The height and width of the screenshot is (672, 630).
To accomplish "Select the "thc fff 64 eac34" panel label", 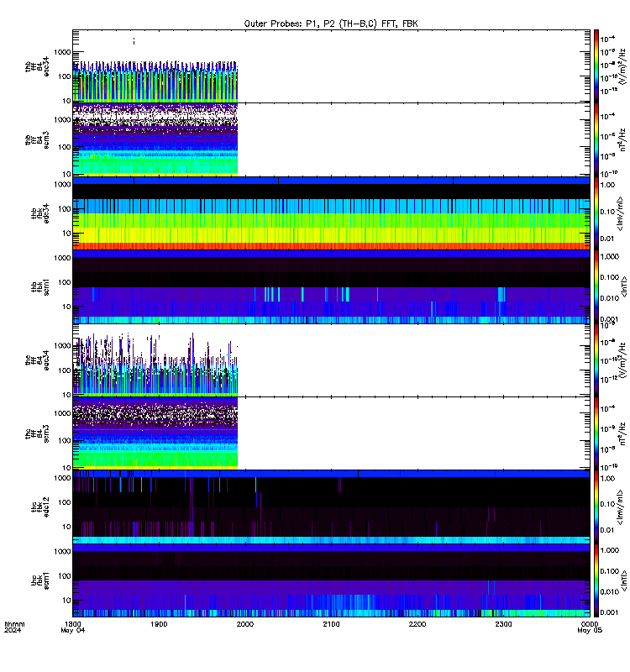I will (37, 360).
